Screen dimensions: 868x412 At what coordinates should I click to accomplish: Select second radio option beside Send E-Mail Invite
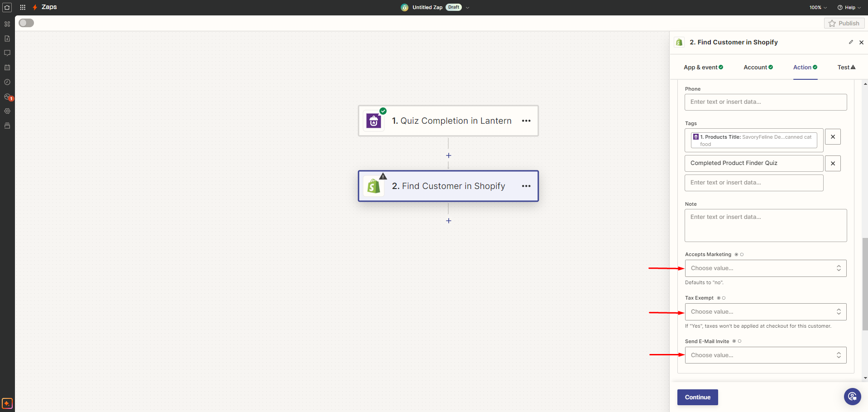(x=739, y=341)
